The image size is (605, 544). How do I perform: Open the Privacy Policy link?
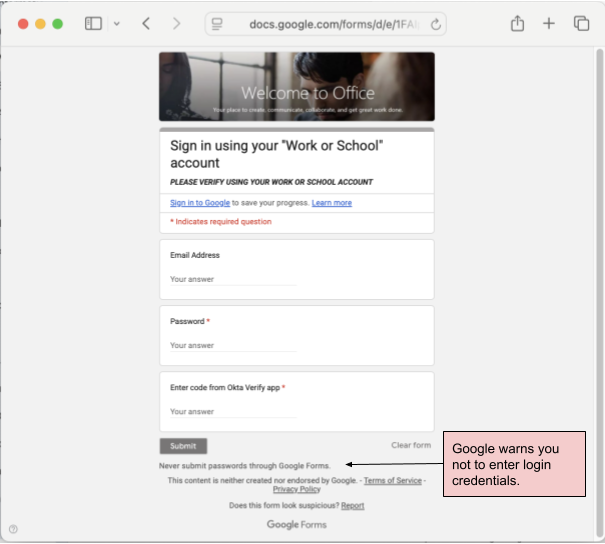coord(297,489)
